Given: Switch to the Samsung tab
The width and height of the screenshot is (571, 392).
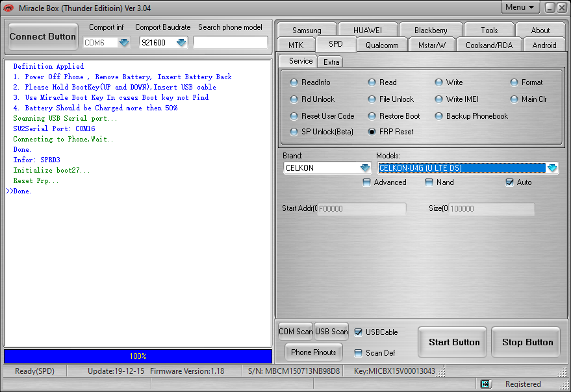Looking at the screenshot, I should (307, 31).
